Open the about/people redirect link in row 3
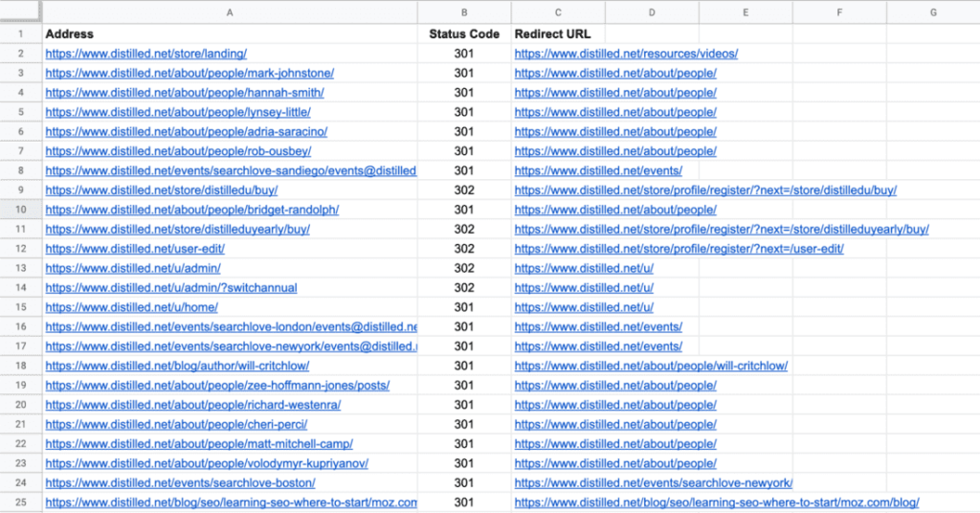Image resolution: width=980 pixels, height=513 pixels. coord(615,73)
